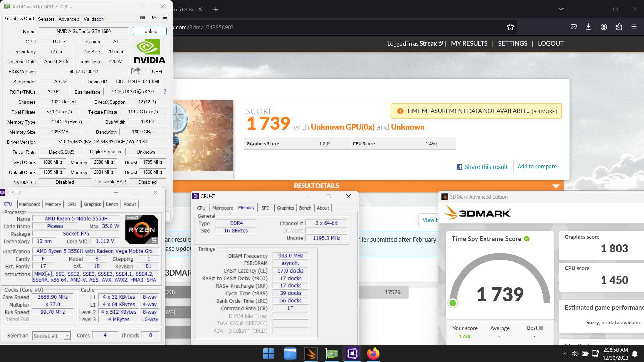The width and height of the screenshot is (644, 362).
Task: Switch to GPU-Z Sensors tab
Action: click(x=46, y=19)
